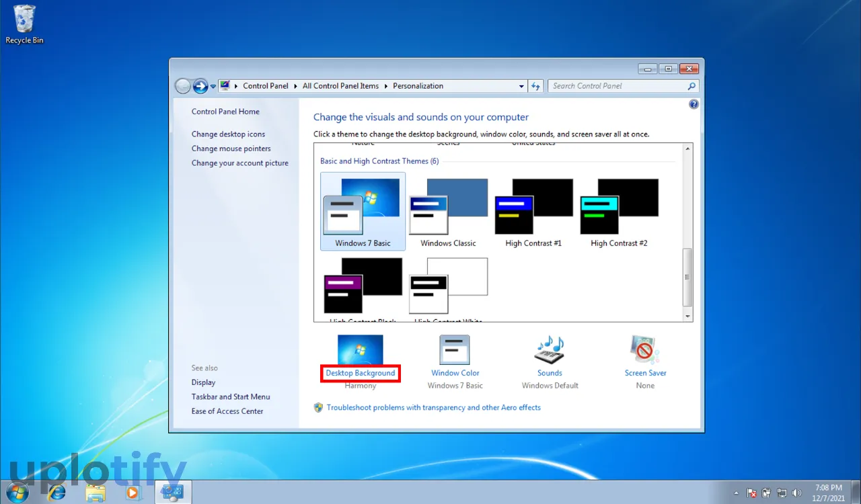Open the blue Help question mark
This screenshot has height=504, width=861.
tap(694, 104)
